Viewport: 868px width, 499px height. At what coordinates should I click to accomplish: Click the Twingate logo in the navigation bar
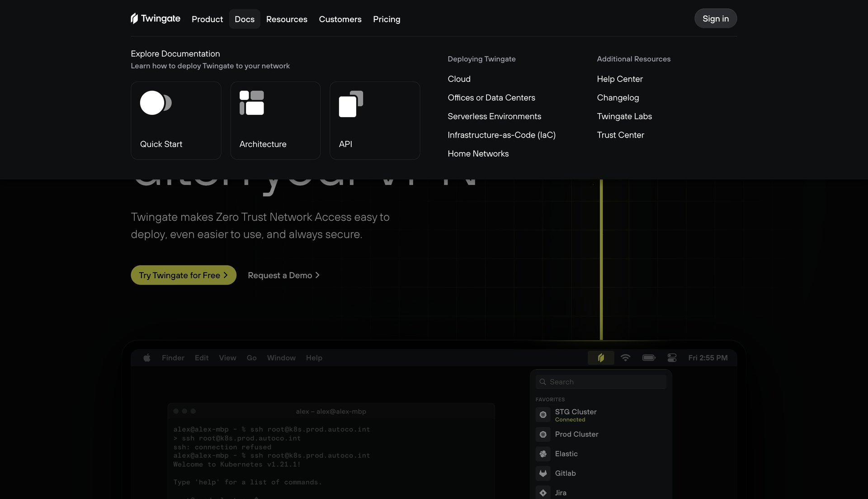click(x=155, y=19)
